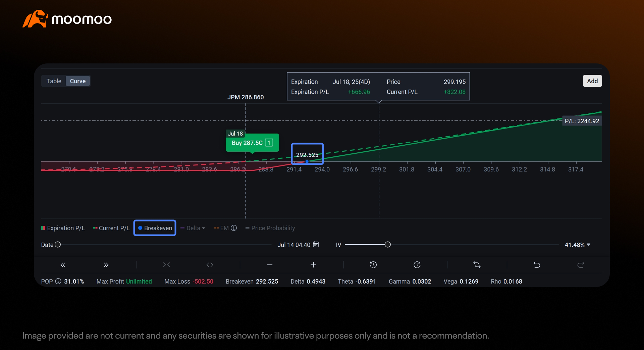The image size is (644, 350).
Task: Click the minus zoom-out icon
Action: [x=269, y=265]
